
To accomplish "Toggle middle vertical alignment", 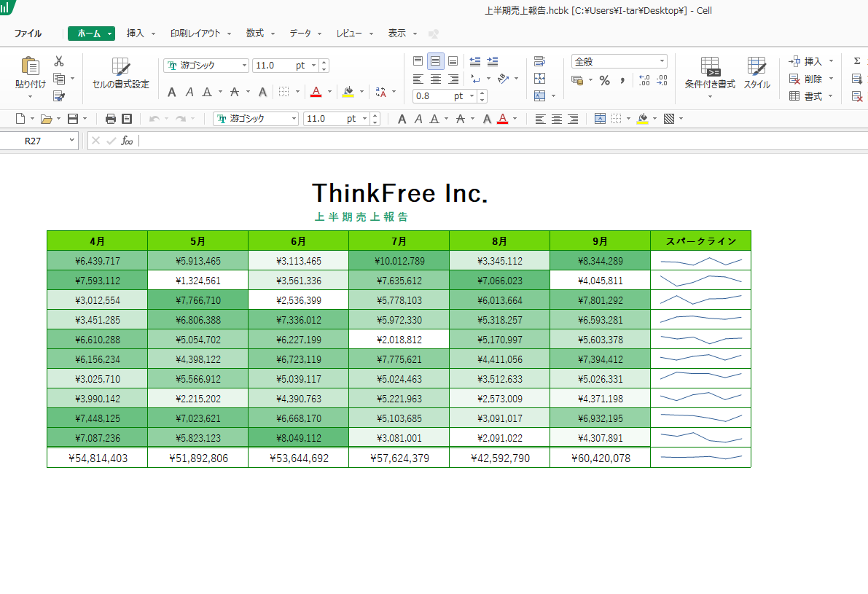I will (436, 61).
